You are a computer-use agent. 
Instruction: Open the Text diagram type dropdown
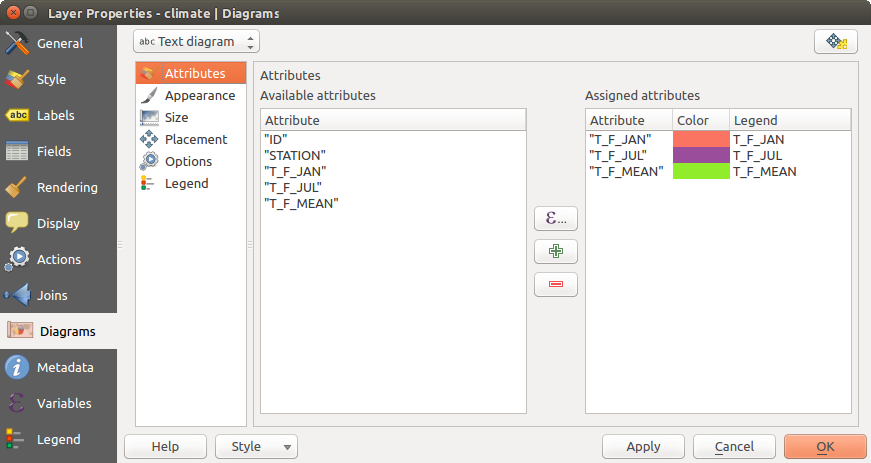197,42
